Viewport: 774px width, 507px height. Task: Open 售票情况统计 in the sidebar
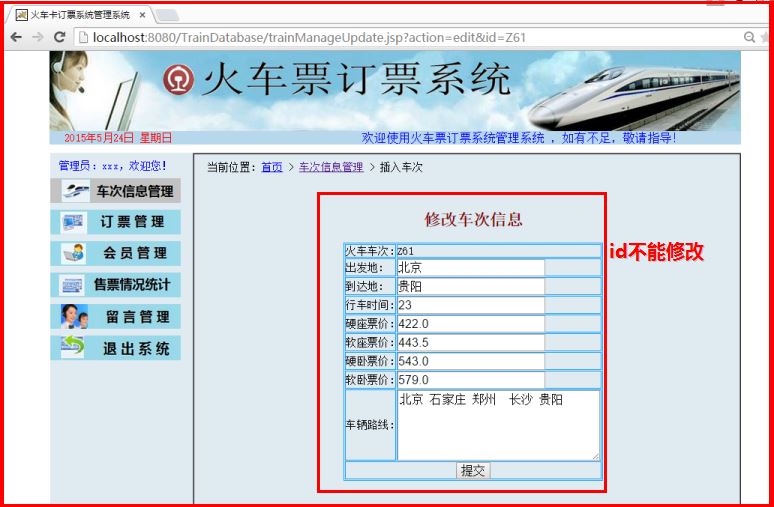pos(116,285)
